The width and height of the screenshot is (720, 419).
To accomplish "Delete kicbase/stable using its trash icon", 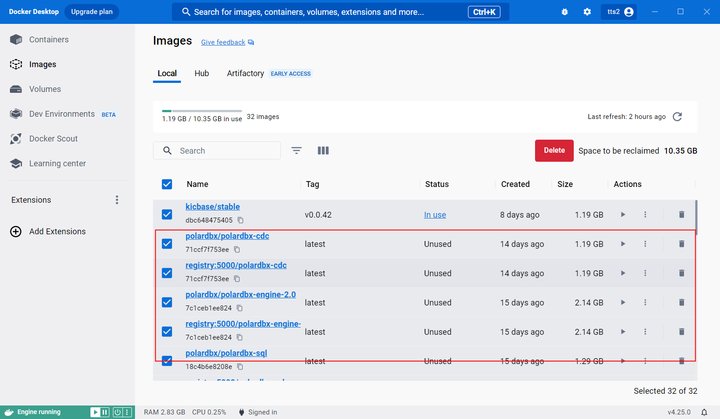I will tap(681, 214).
